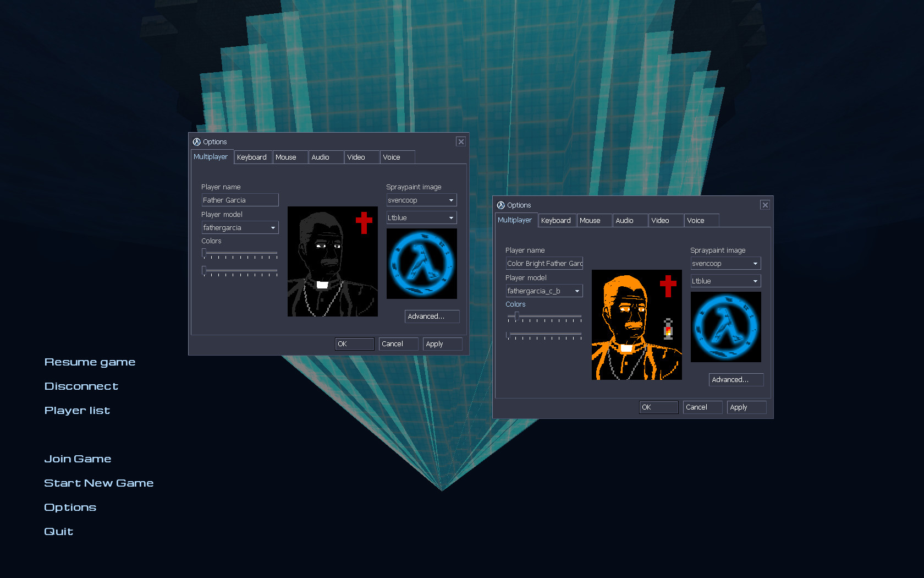Click Apply in the left Options dialog
Viewport: 924px width, 578px height.
[x=442, y=344]
